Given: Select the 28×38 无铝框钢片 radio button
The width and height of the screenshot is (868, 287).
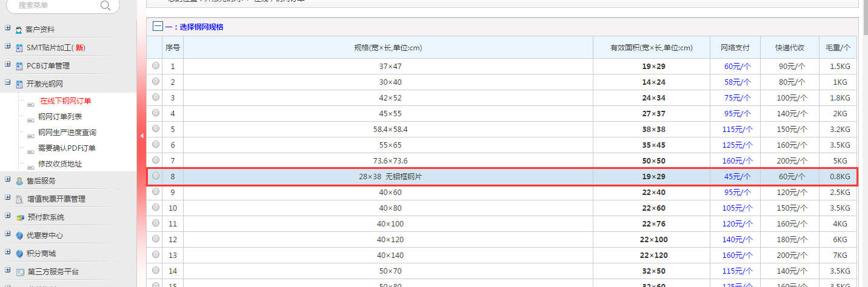Looking at the screenshot, I should click(156, 176).
